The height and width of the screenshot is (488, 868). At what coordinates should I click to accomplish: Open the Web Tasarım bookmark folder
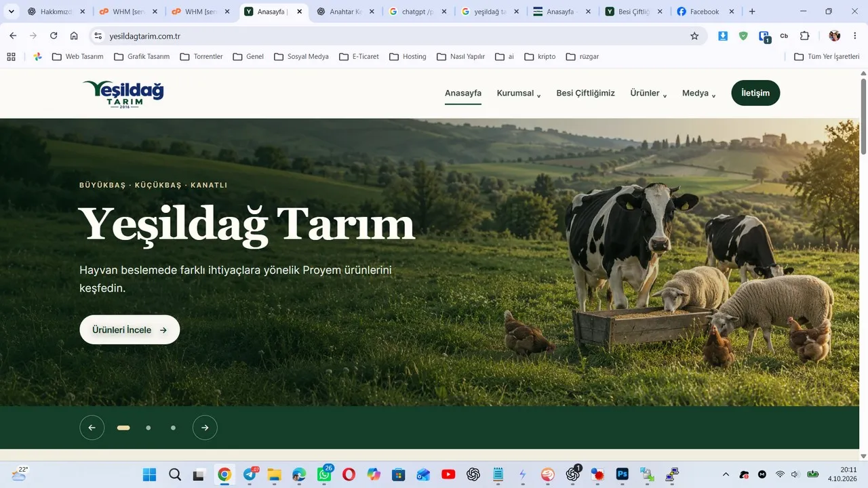click(x=77, y=56)
